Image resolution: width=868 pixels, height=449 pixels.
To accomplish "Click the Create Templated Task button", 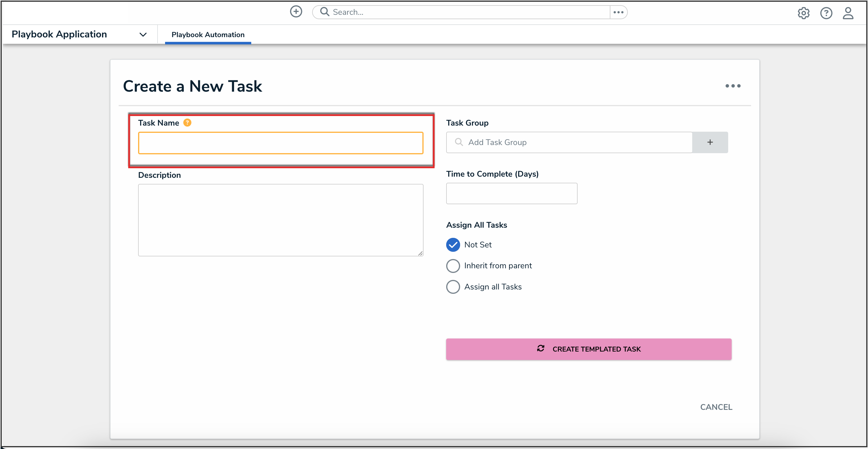I will tap(588, 349).
